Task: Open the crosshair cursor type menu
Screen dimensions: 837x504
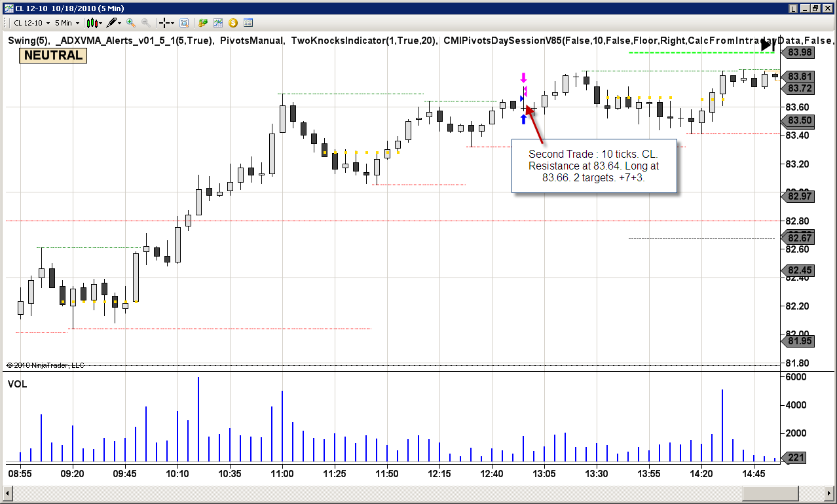Action: [x=166, y=23]
